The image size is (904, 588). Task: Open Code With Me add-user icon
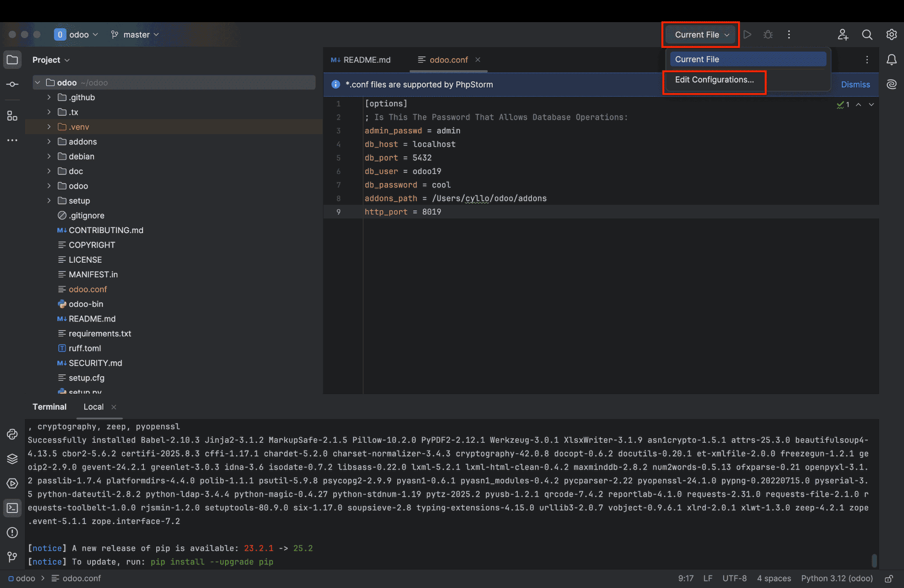843,34
